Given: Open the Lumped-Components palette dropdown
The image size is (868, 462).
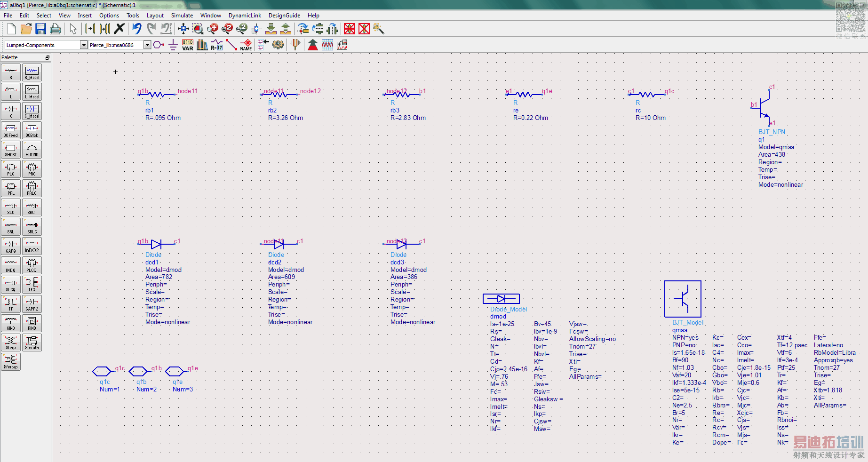Looking at the screenshot, I should [x=84, y=45].
